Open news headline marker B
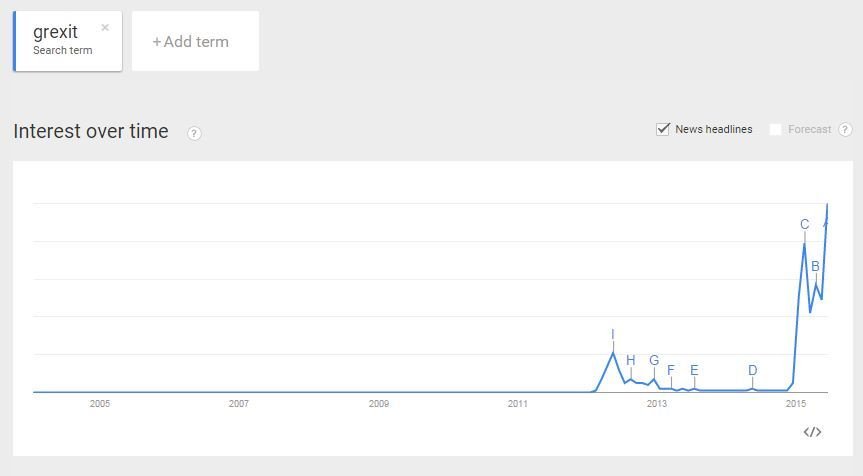Image resolution: width=863 pixels, height=476 pixels. coord(816,266)
